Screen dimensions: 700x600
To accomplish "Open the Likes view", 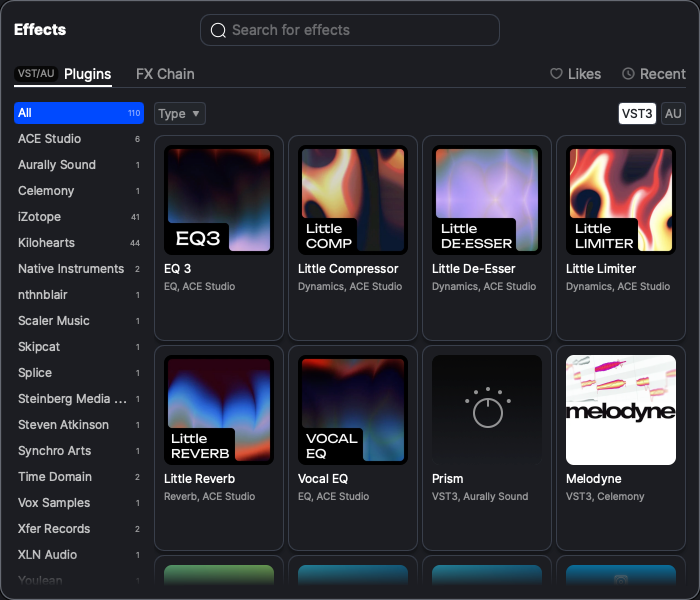I will (x=575, y=74).
